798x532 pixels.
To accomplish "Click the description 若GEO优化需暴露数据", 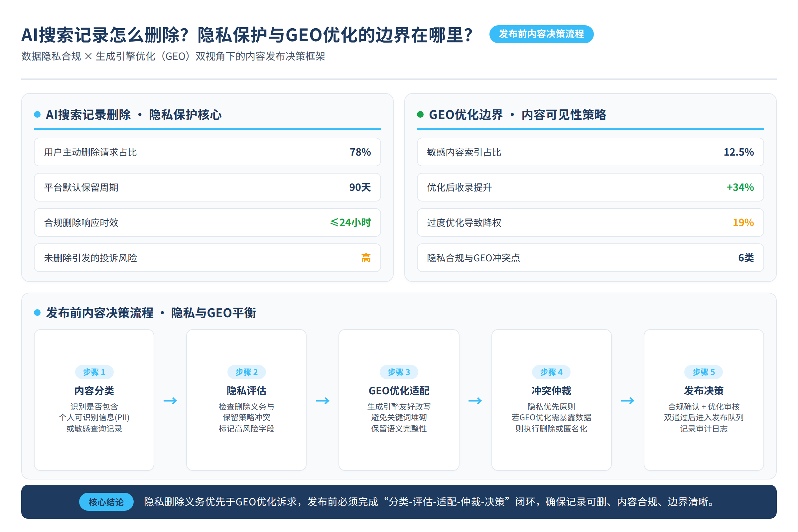I will click(x=551, y=417).
